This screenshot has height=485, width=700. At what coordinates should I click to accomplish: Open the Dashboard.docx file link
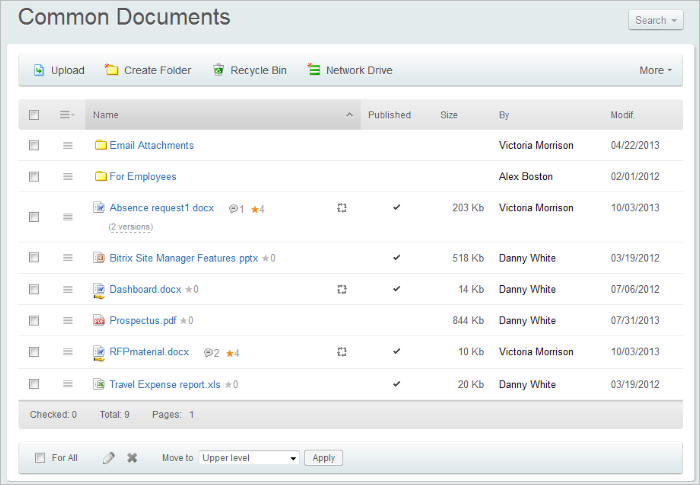pyautogui.click(x=146, y=289)
